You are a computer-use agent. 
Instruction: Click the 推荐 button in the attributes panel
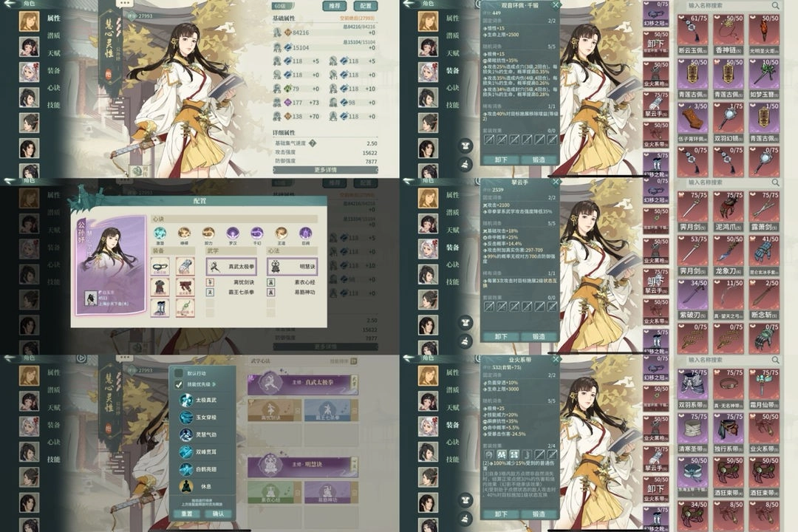click(x=334, y=6)
